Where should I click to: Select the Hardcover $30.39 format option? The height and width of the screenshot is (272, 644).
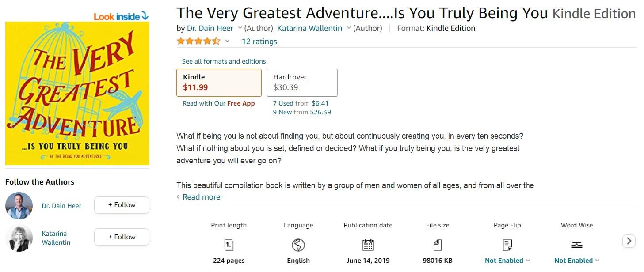coord(302,83)
